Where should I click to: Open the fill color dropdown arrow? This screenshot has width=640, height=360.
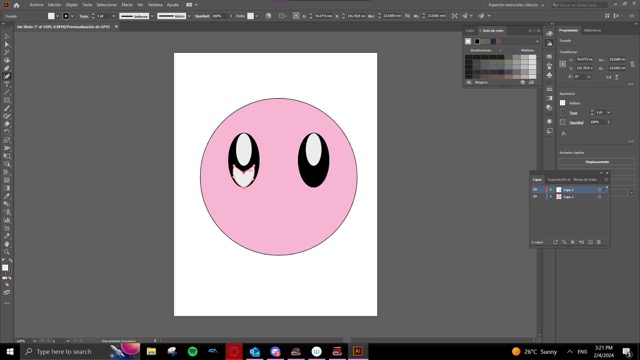click(x=58, y=16)
